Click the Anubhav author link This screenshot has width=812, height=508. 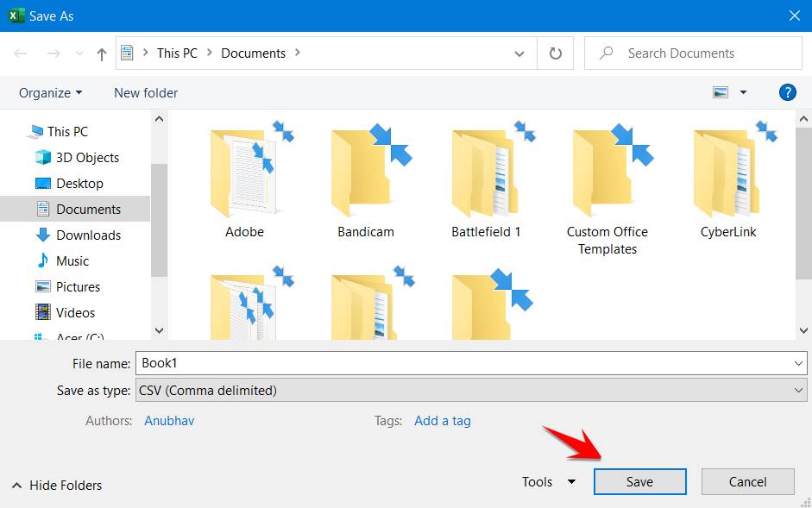[x=169, y=421]
